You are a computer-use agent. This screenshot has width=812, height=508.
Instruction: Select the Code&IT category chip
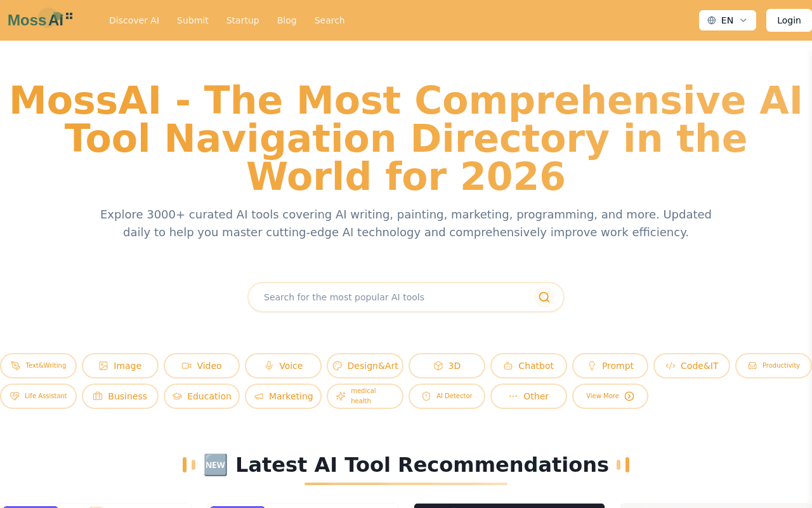point(692,366)
